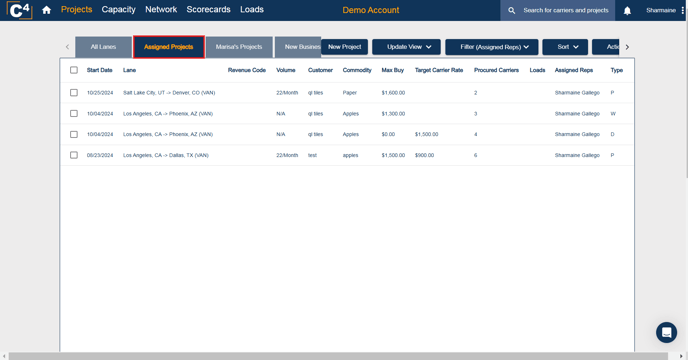Click the Loads column header

[537, 70]
